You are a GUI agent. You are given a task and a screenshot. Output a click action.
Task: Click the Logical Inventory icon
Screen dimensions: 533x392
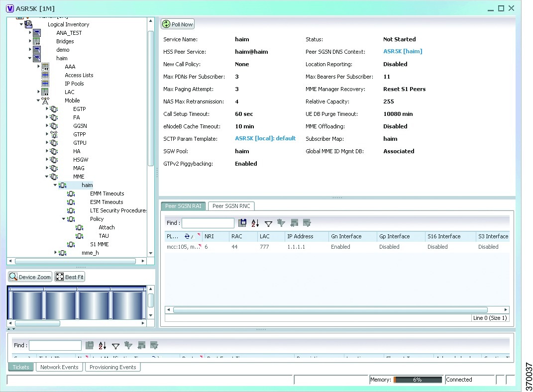28,24
